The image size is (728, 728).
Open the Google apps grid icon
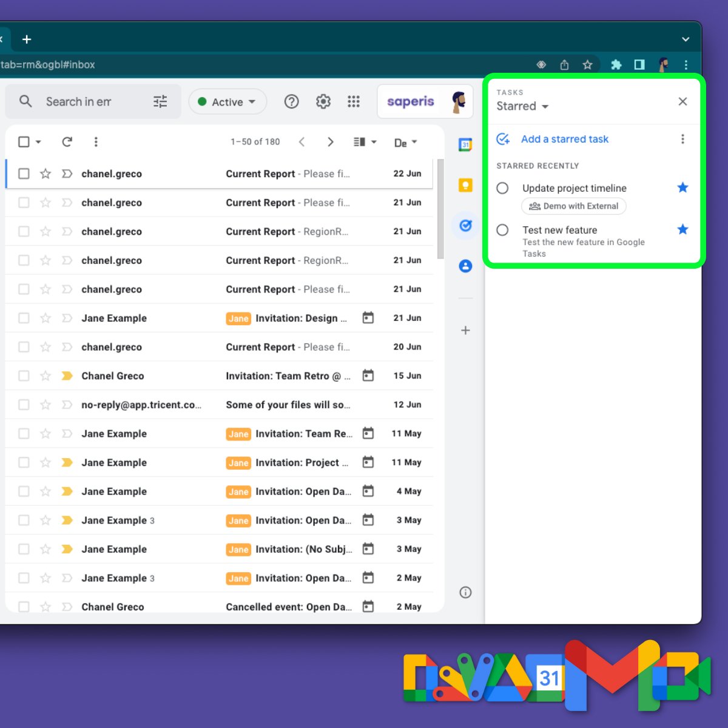point(354,101)
